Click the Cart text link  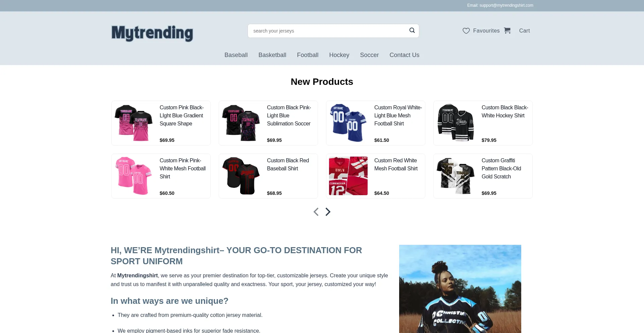click(x=525, y=31)
